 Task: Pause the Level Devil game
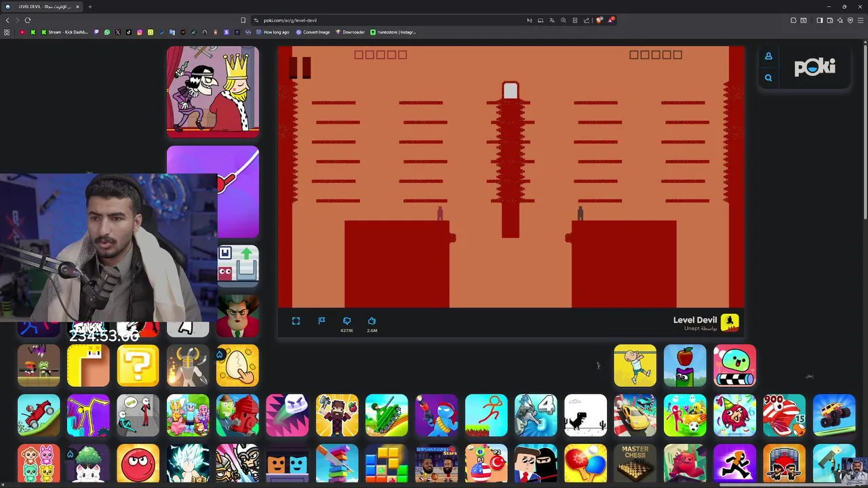(x=299, y=67)
